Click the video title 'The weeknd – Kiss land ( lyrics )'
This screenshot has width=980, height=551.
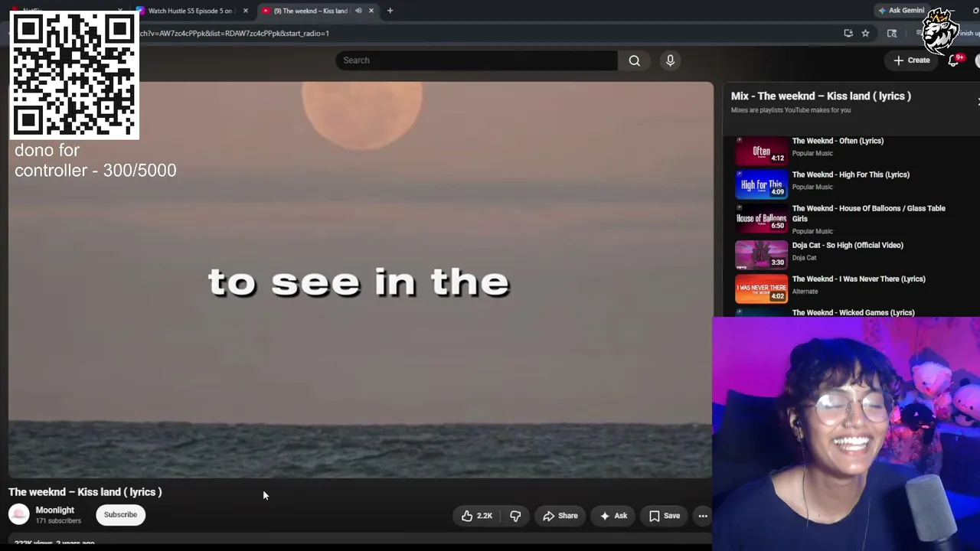click(85, 492)
